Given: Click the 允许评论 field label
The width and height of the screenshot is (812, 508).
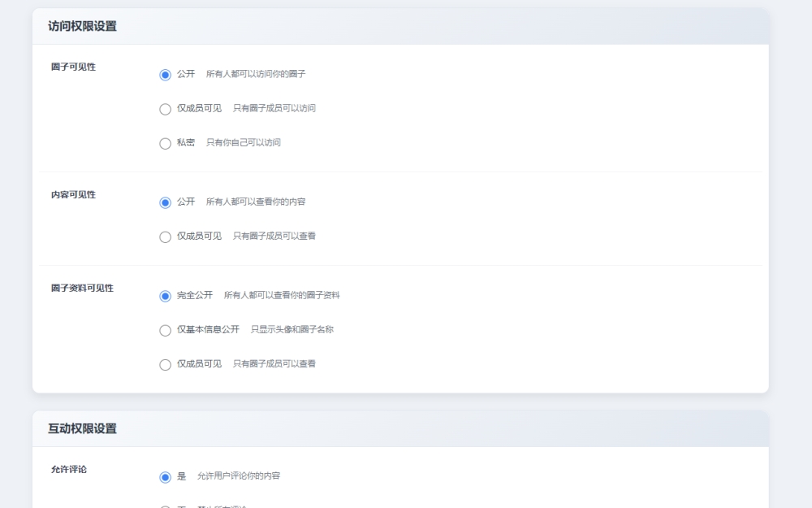Looking at the screenshot, I should coord(69,469).
